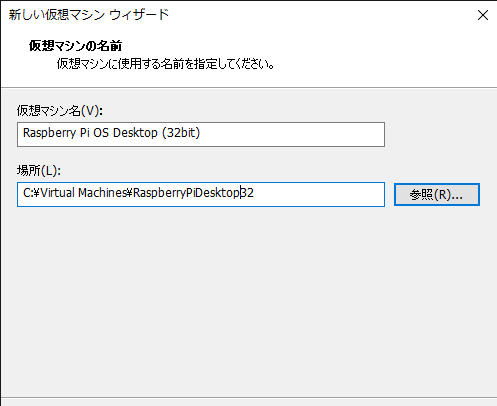497x406 pixels.
Task: Place cursor on (32bit) in name field
Action: (x=181, y=133)
